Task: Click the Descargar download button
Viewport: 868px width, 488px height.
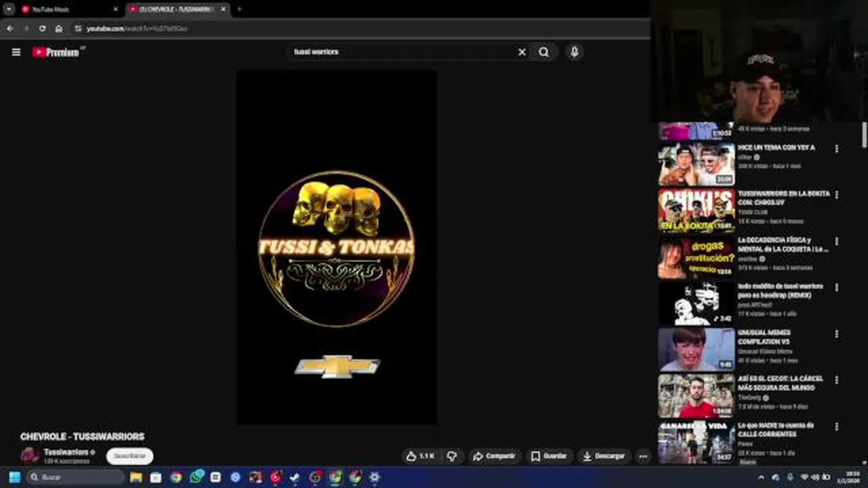Action: [x=604, y=456]
